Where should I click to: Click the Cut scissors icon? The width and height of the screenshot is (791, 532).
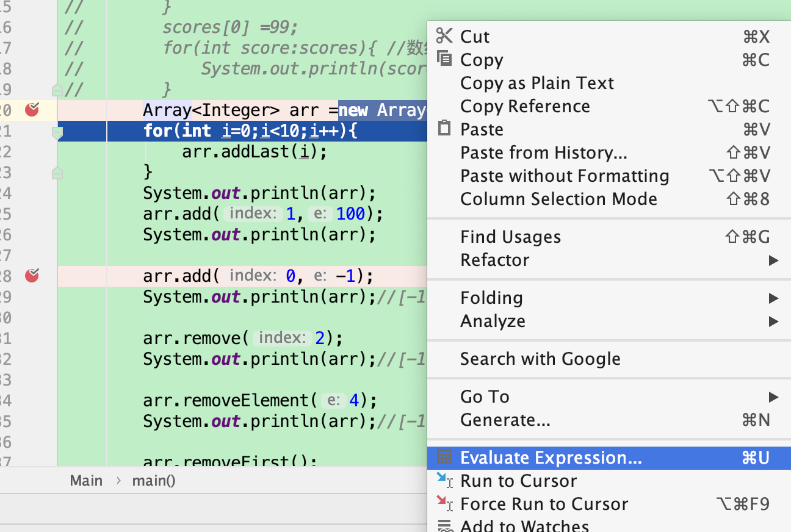coord(445,36)
